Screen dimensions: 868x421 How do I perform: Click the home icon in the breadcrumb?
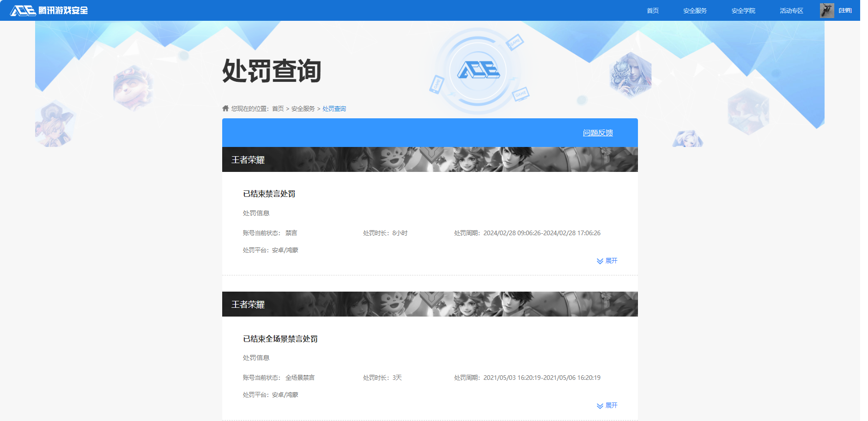click(x=225, y=108)
